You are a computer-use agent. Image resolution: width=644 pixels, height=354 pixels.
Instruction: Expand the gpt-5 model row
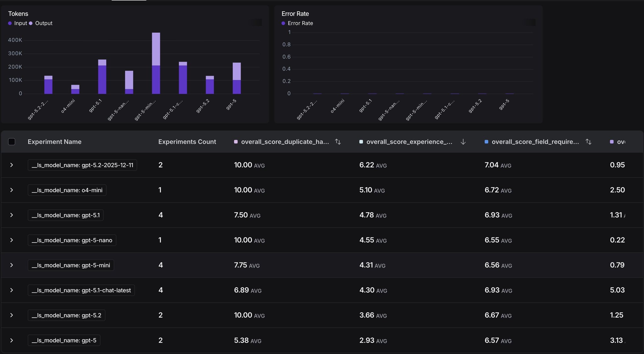pos(12,340)
